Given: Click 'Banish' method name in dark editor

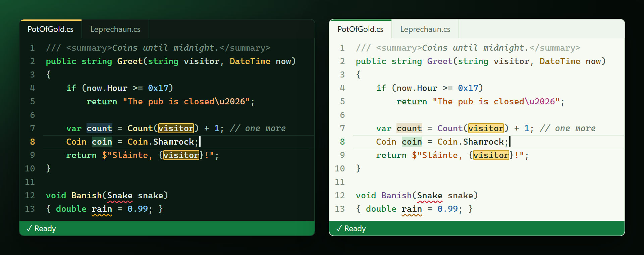Looking at the screenshot, I should tap(87, 195).
